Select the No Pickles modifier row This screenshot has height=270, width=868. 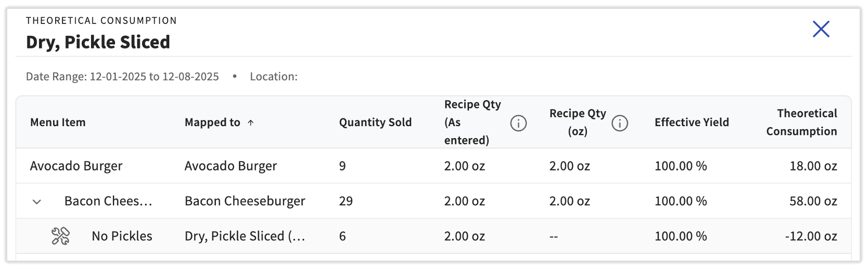[x=122, y=236]
